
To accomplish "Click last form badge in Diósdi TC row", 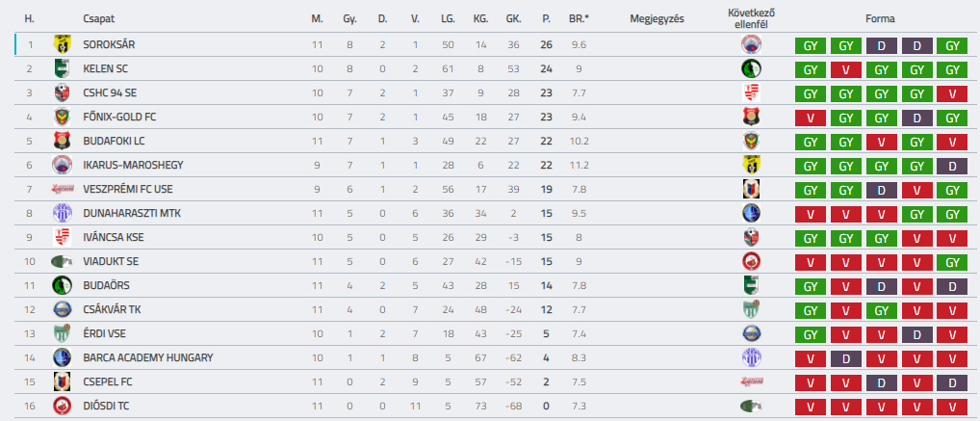I will (x=951, y=406).
